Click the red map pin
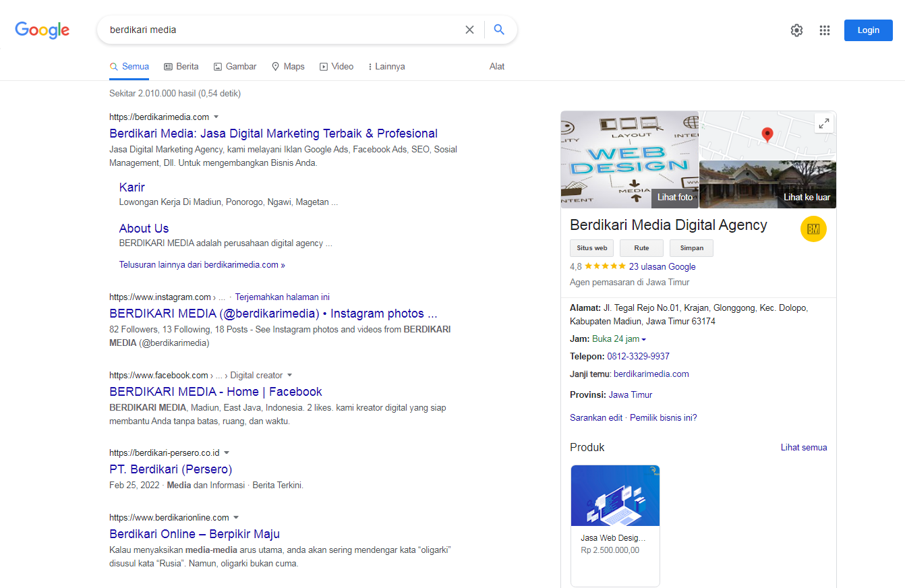The image size is (905, 588). [x=767, y=135]
